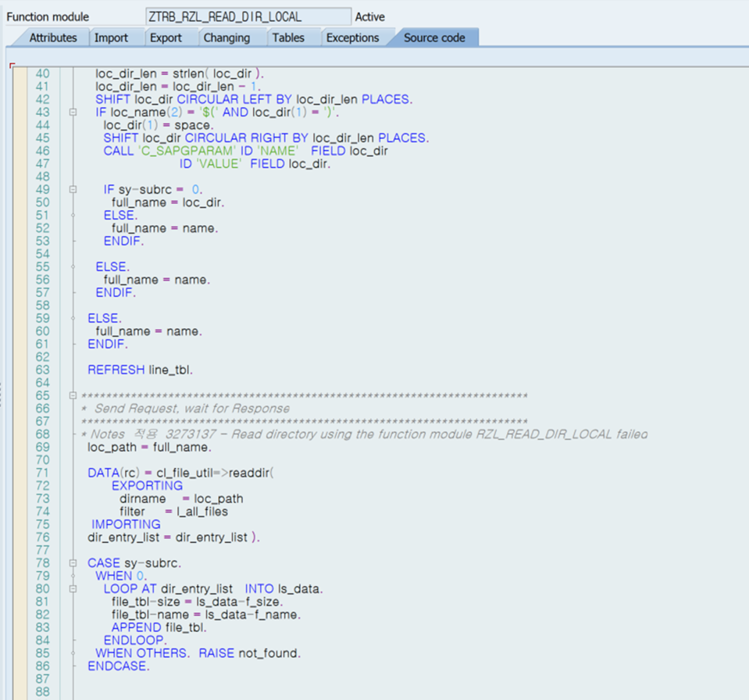Viewport: 749px width, 700px height.
Task: Open the Export tab
Action: tap(166, 37)
